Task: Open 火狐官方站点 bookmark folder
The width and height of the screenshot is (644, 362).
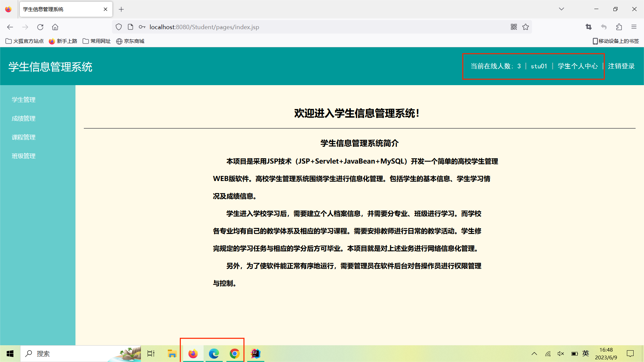Action: [24, 41]
